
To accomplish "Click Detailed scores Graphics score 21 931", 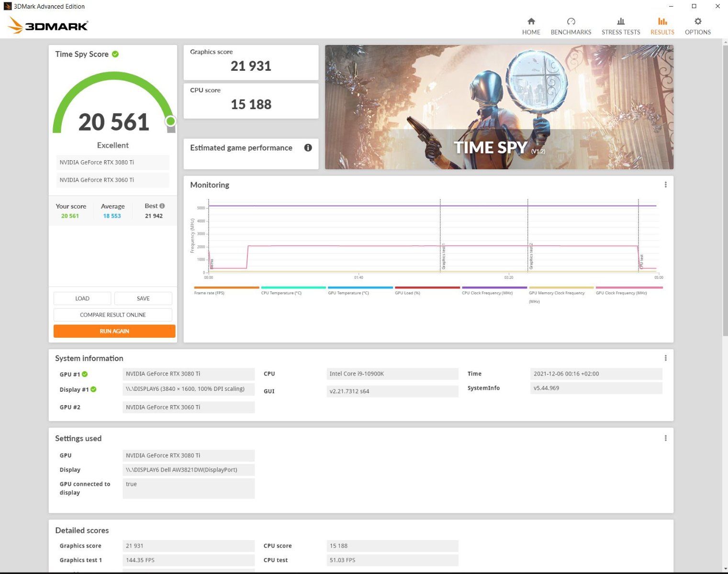I will click(189, 546).
